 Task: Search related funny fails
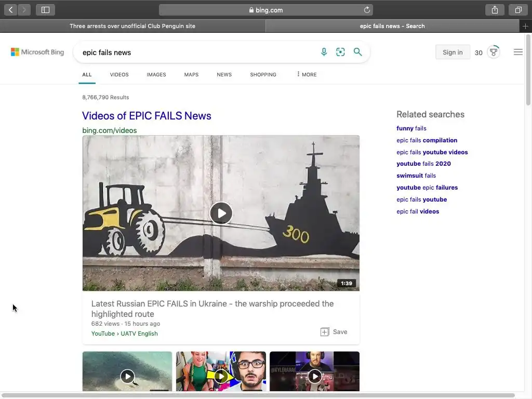click(411, 128)
